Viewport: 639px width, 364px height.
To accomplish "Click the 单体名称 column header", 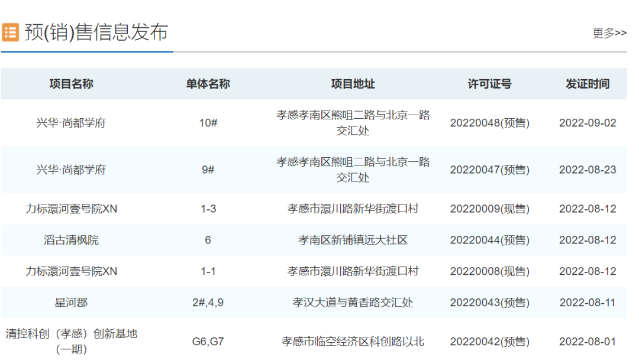I will pyautogui.click(x=208, y=84).
